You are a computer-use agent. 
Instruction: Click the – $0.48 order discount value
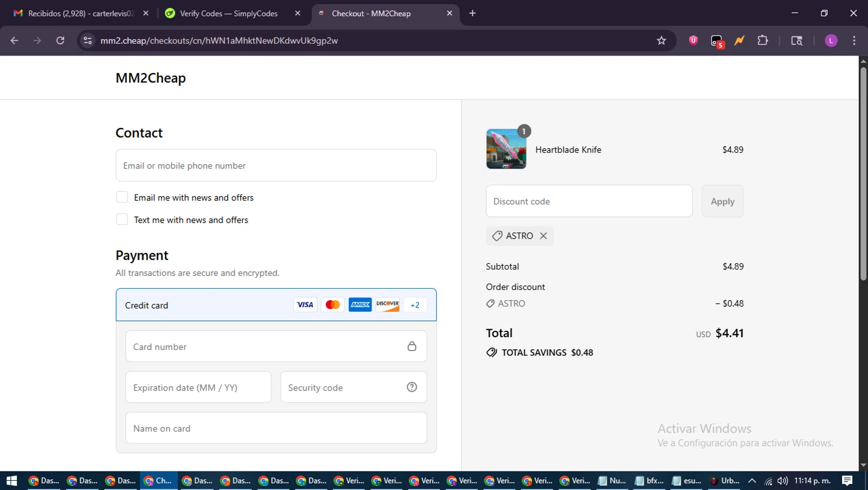click(729, 303)
